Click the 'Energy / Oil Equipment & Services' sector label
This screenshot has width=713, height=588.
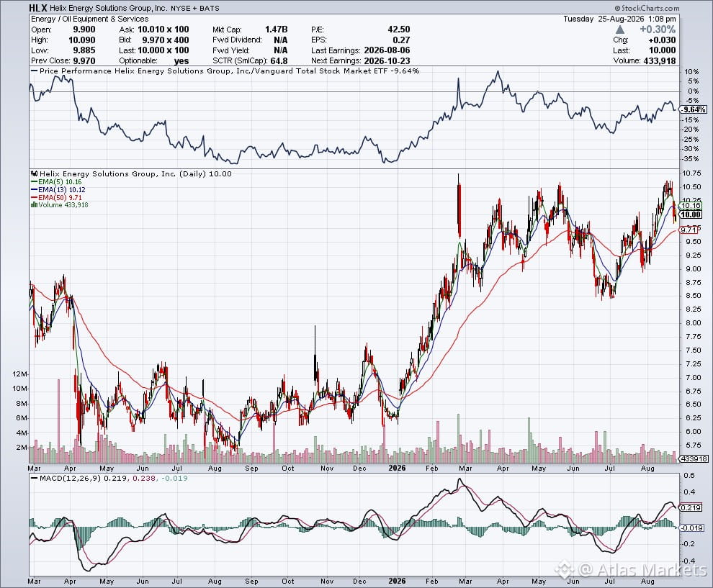click(x=89, y=19)
